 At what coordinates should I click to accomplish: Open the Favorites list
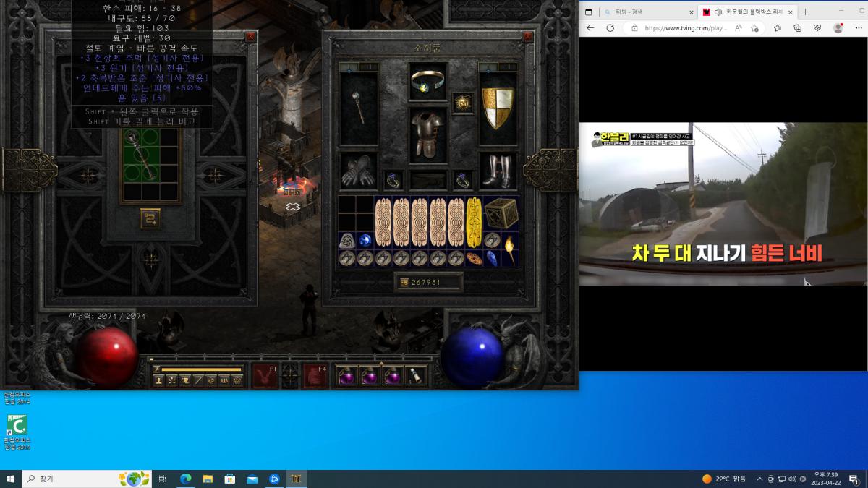pos(777,28)
